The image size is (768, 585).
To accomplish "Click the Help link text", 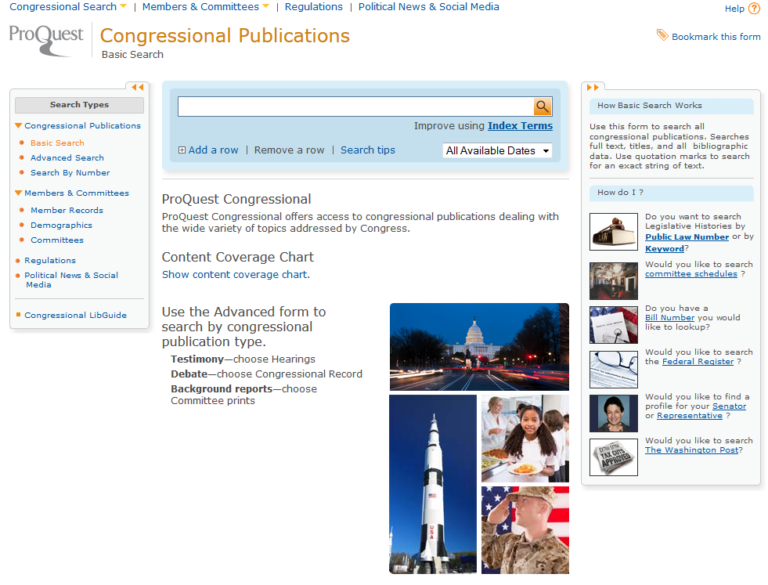I will point(734,9).
